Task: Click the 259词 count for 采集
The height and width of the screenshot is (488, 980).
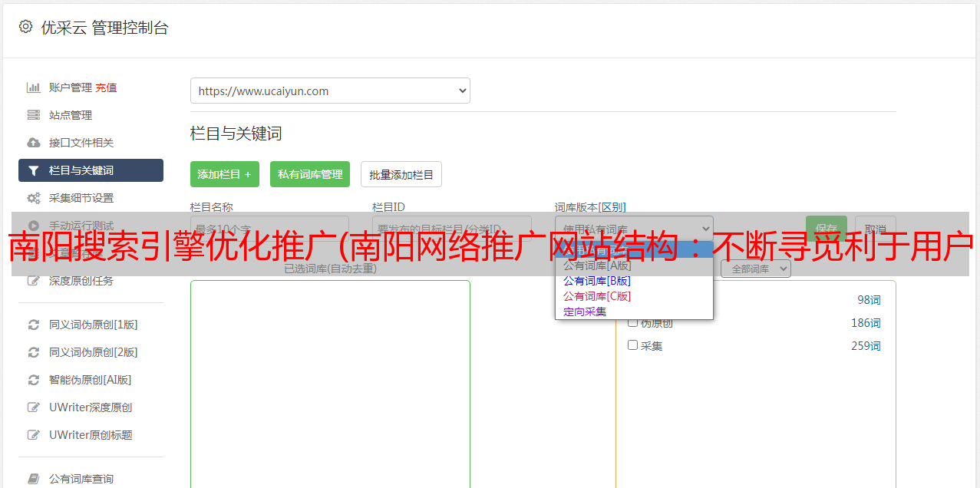Action: click(x=866, y=346)
